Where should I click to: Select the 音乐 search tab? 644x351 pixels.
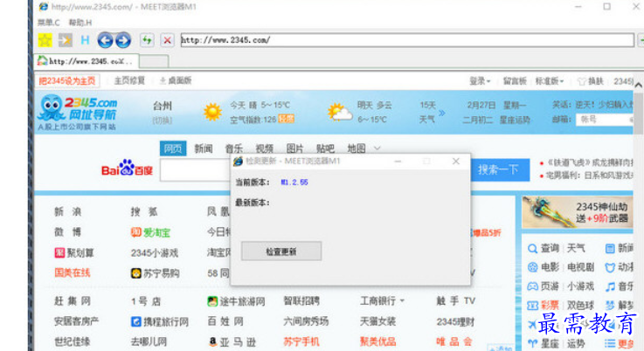pyautogui.click(x=233, y=148)
